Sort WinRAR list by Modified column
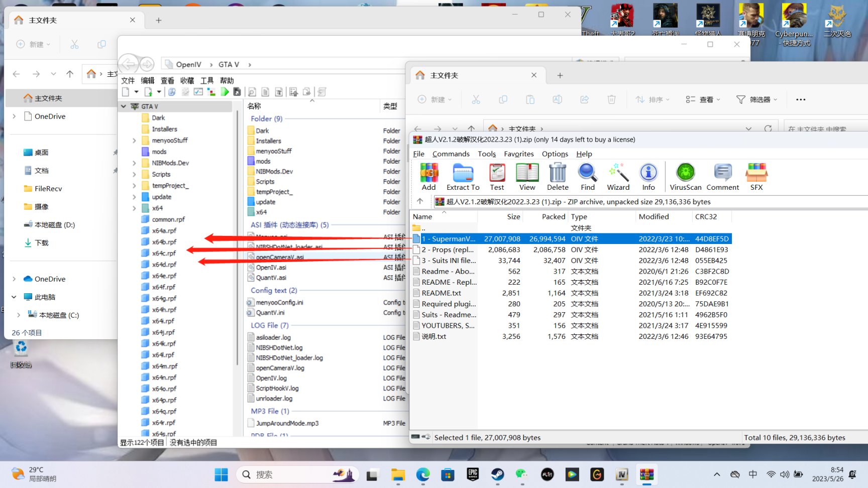 click(x=663, y=216)
